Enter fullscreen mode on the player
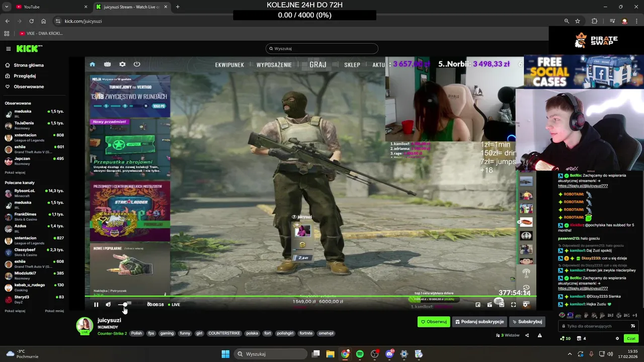644x362 pixels. click(x=513, y=305)
